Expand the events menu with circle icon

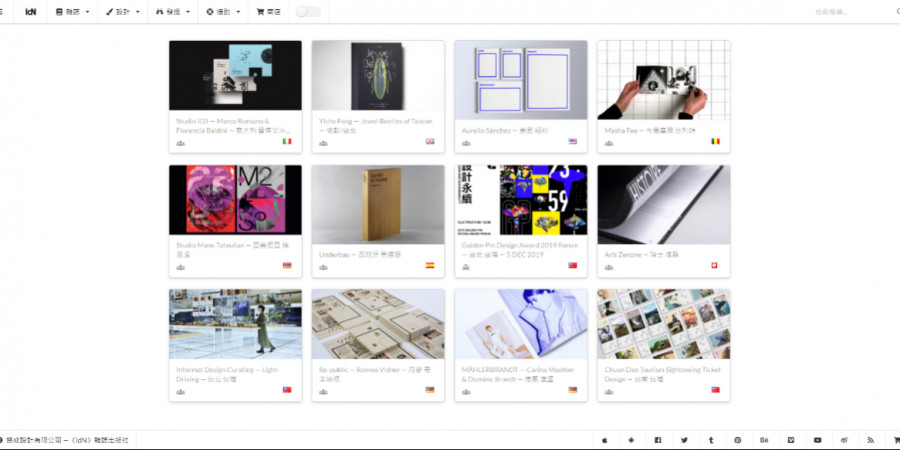(223, 11)
